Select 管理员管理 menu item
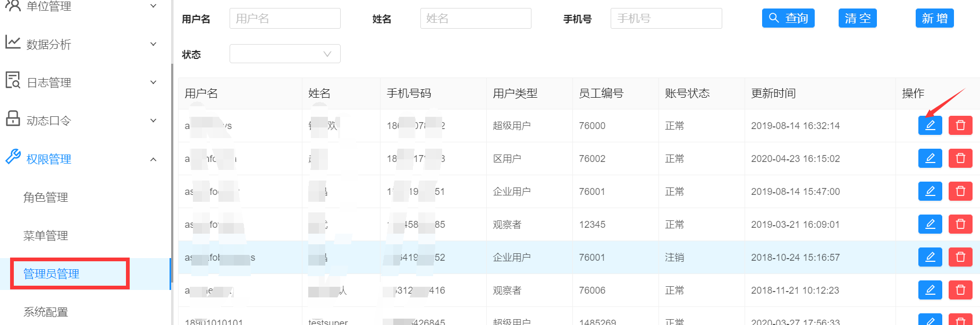This screenshot has height=325, width=980. (x=52, y=274)
